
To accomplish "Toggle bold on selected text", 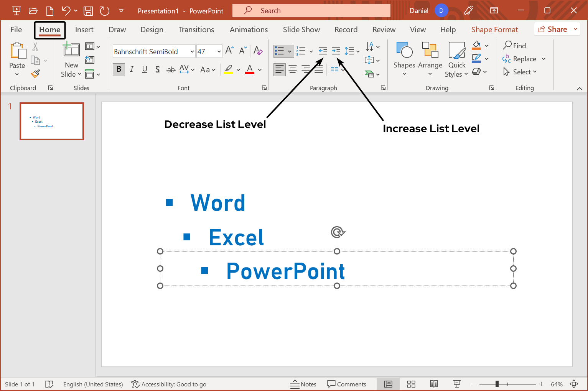I will click(119, 69).
